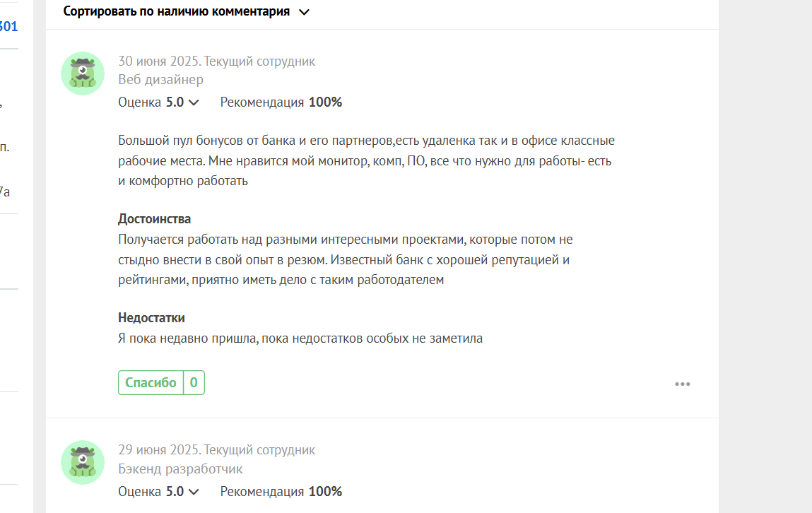Click the 'Бэкенд разработчик' job title

[x=180, y=469]
